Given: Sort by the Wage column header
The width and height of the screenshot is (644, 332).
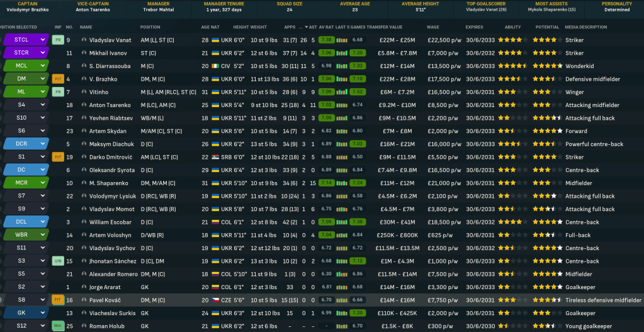Looking at the screenshot, I should pos(432,27).
